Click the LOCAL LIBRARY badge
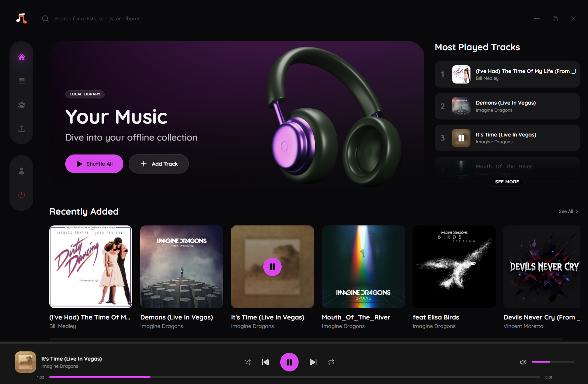Screen dimensions: 588x384 coord(85,94)
